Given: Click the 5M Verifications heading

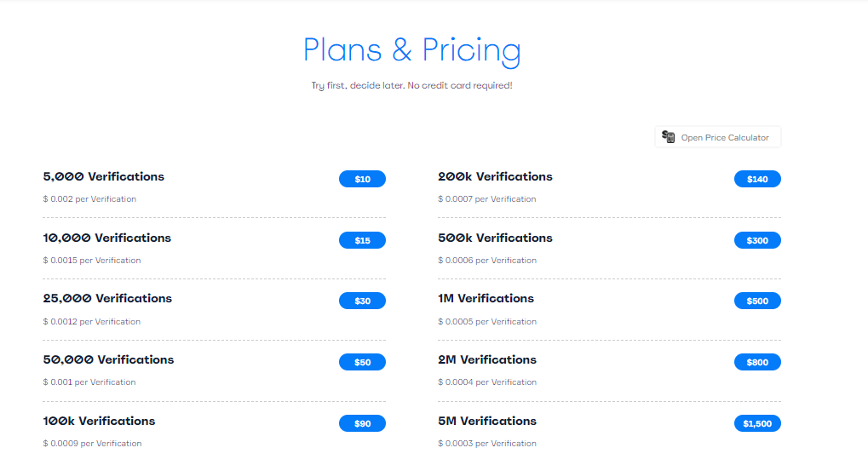Looking at the screenshot, I should click(487, 422).
